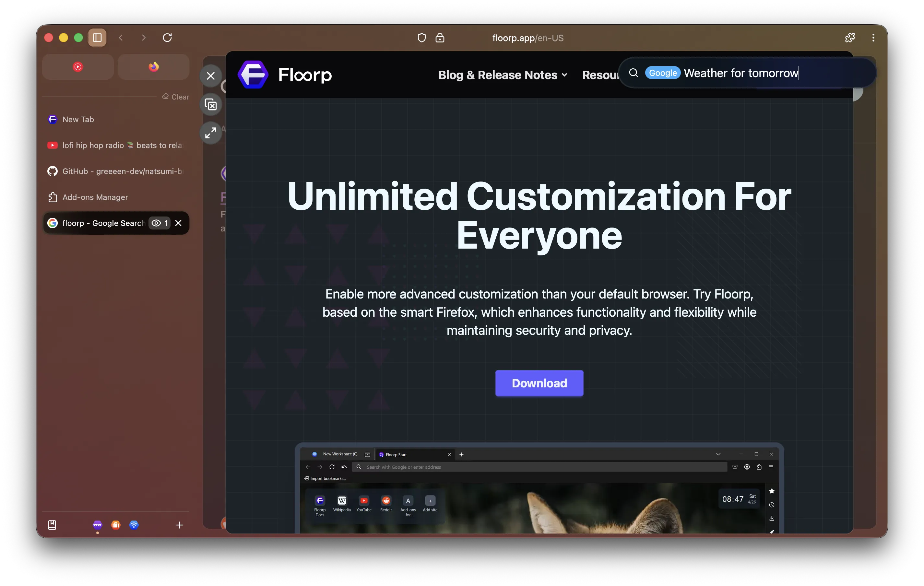Switch to the orange suitcase workspace
Image resolution: width=924 pixels, height=586 pixels.
(x=115, y=525)
